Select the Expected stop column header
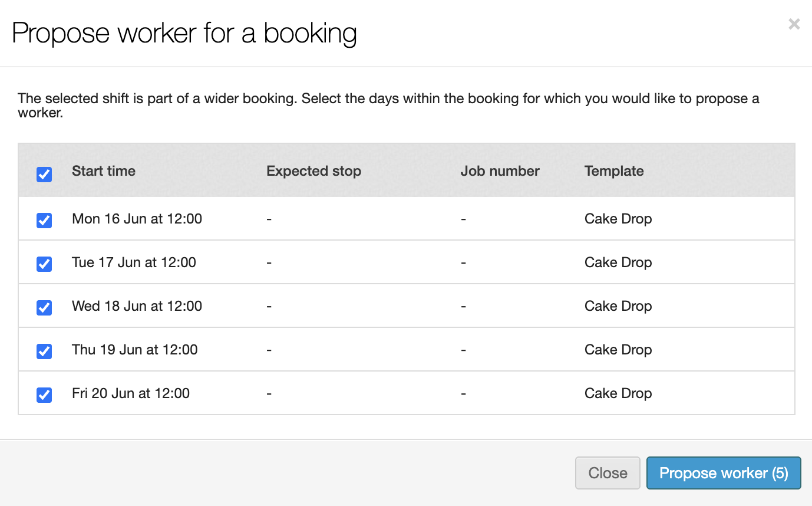The height and width of the screenshot is (506, 812). pyautogui.click(x=313, y=171)
